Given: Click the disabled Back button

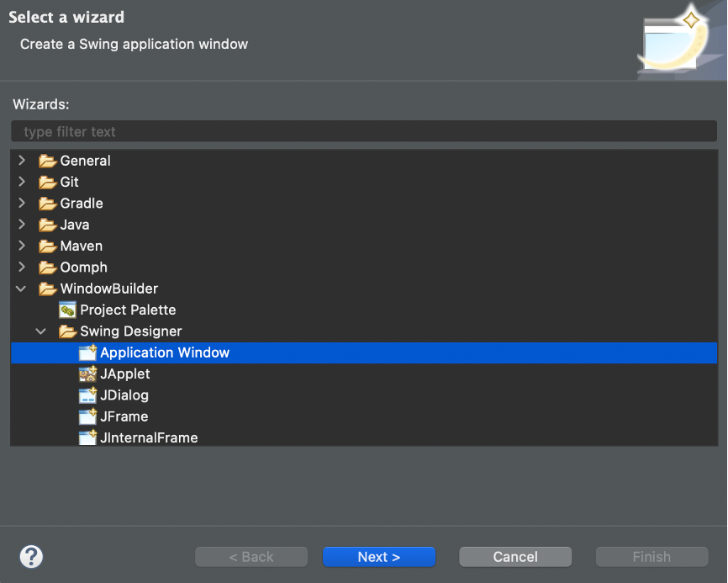Looking at the screenshot, I should click(251, 557).
